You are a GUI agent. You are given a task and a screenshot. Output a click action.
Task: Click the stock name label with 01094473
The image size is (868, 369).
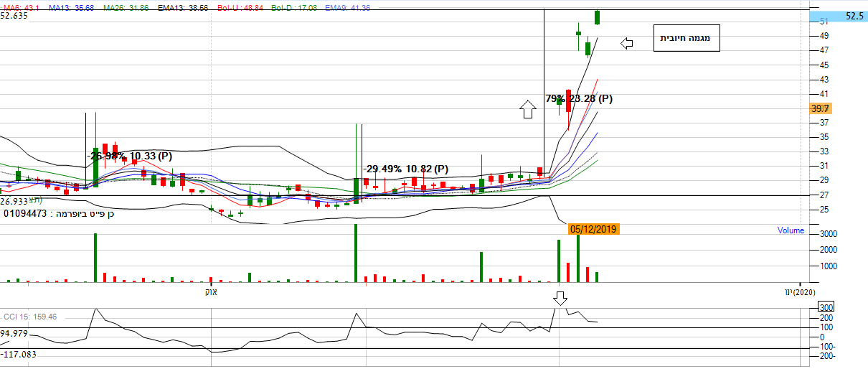[x=60, y=213]
